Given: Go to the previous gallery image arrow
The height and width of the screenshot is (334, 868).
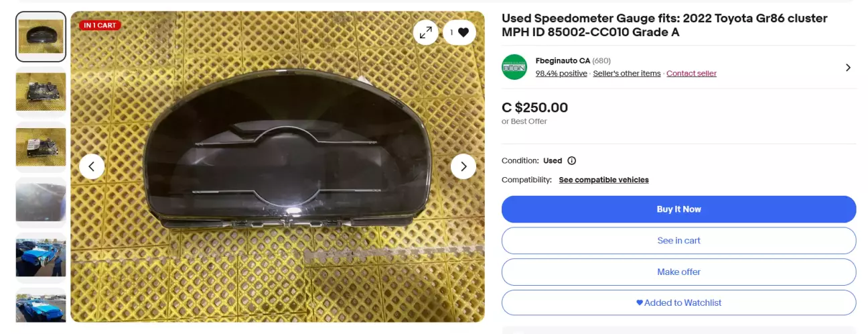Looking at the screenshot, I should pos(92,166).
